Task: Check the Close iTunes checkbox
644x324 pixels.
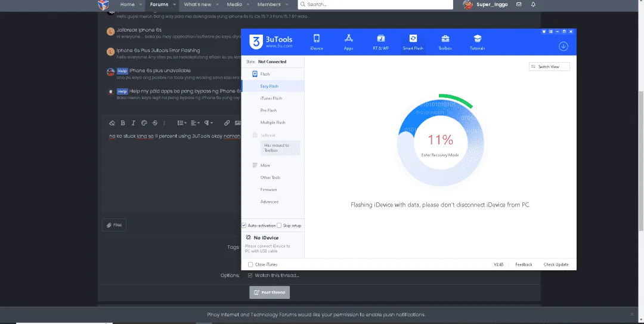Action: click(250, 264)
